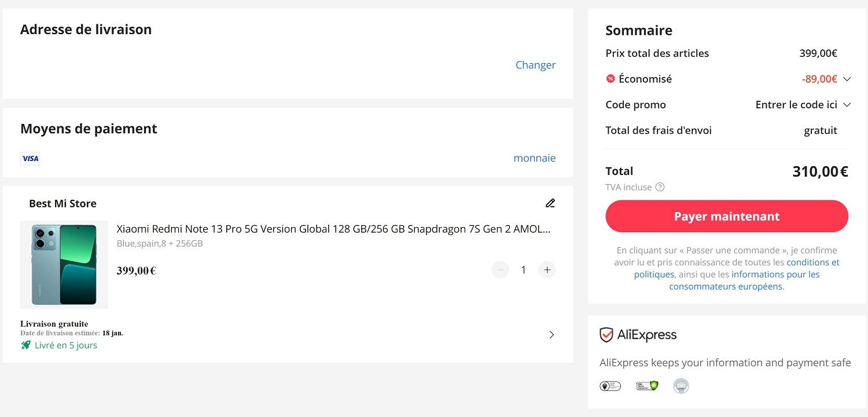Click the edit pencil icon for Best Mi Store

click(x=550, y=203)
